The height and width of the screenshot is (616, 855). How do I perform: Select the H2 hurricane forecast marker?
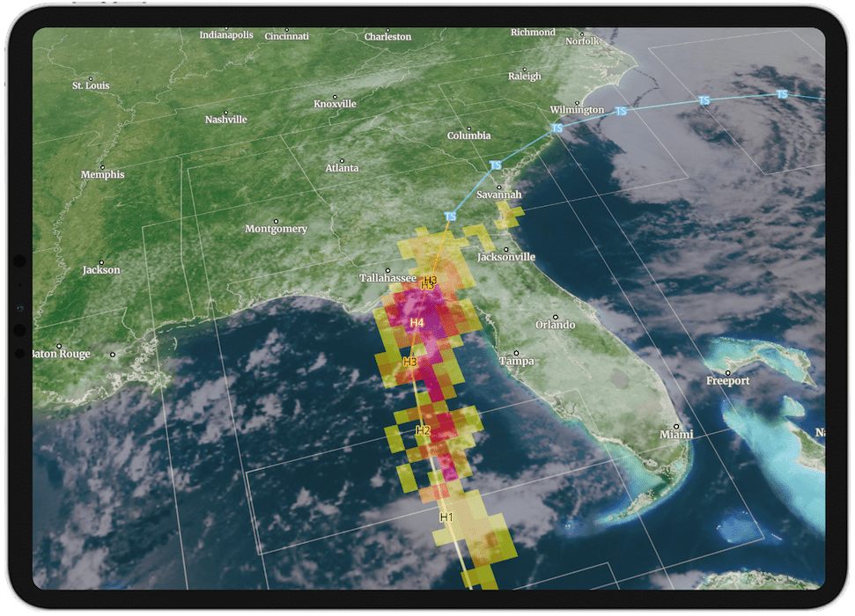[x=423, y=430]
